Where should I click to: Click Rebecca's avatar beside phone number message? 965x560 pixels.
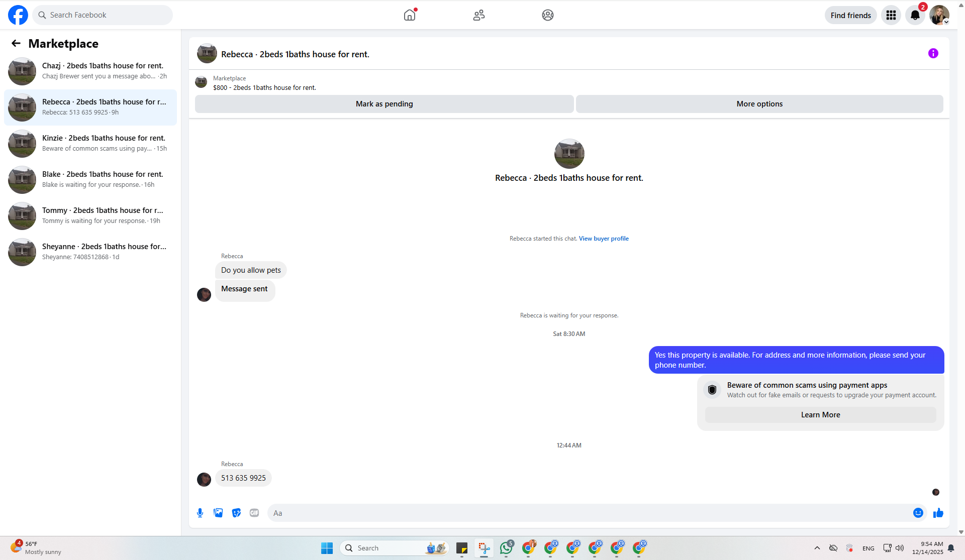204,480
